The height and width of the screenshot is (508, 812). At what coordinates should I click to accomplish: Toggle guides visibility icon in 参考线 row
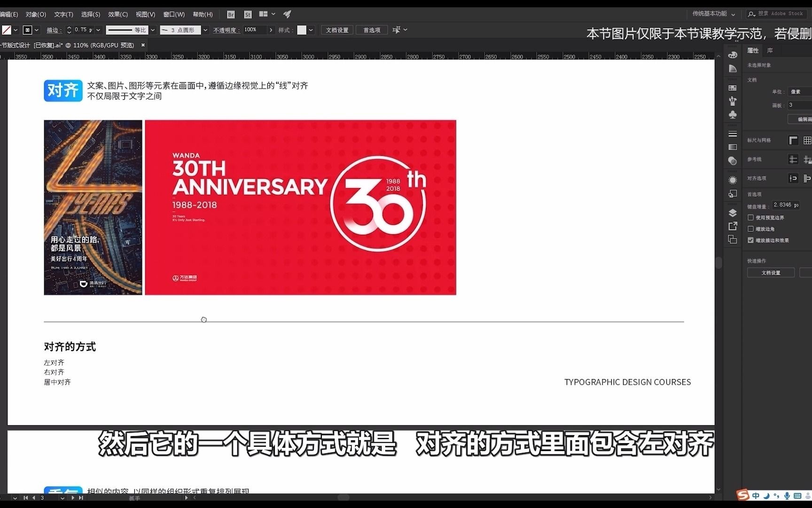click(x=793, y=159)
